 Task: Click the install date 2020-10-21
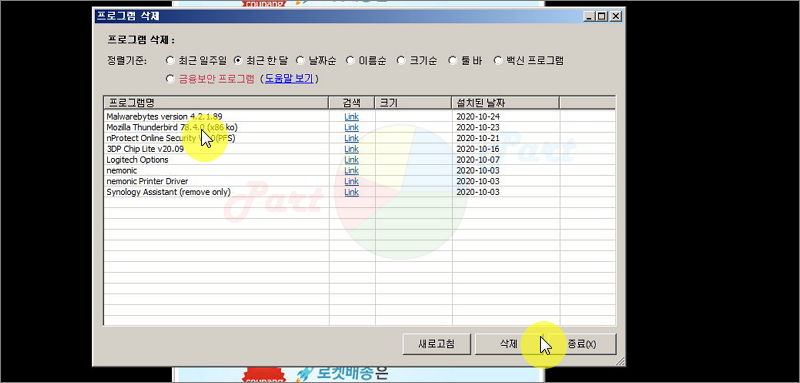click(x=478, y=138)
